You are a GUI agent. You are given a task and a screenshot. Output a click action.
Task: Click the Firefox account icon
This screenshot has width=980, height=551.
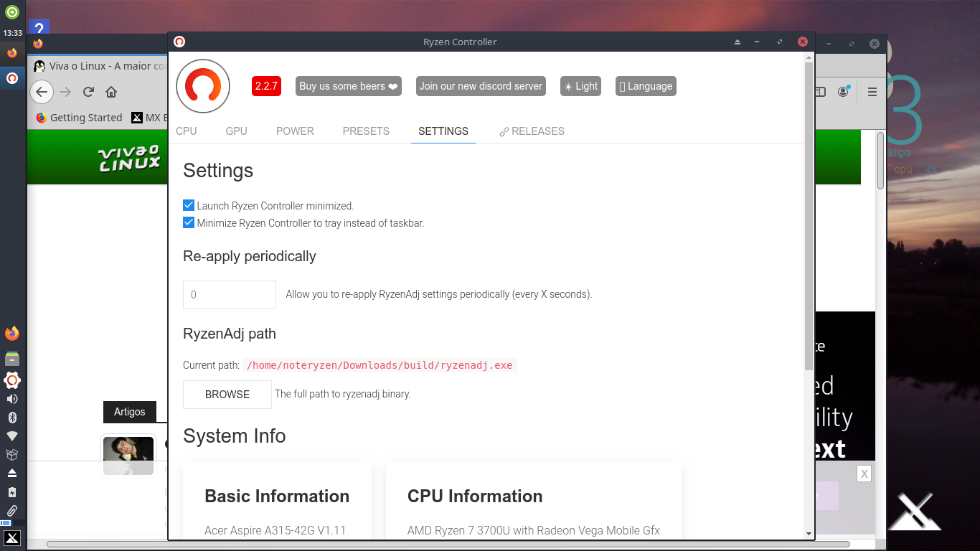[844, 92]
